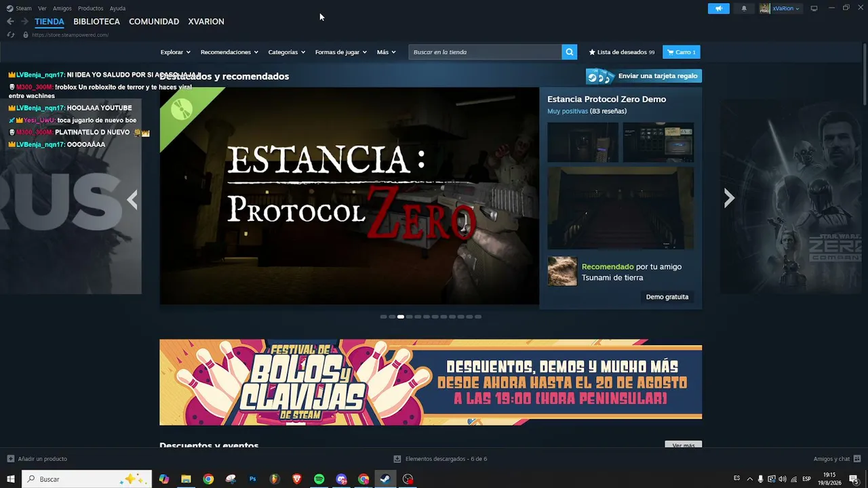Screen dimensions: 868x488
Task: Open the Steam menu
Action: coord(19,8)
